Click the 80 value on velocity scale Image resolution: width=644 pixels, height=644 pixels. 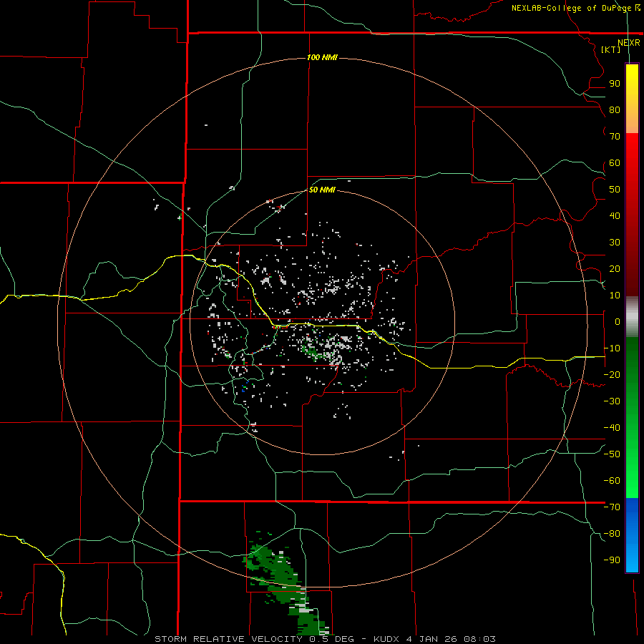615,109
